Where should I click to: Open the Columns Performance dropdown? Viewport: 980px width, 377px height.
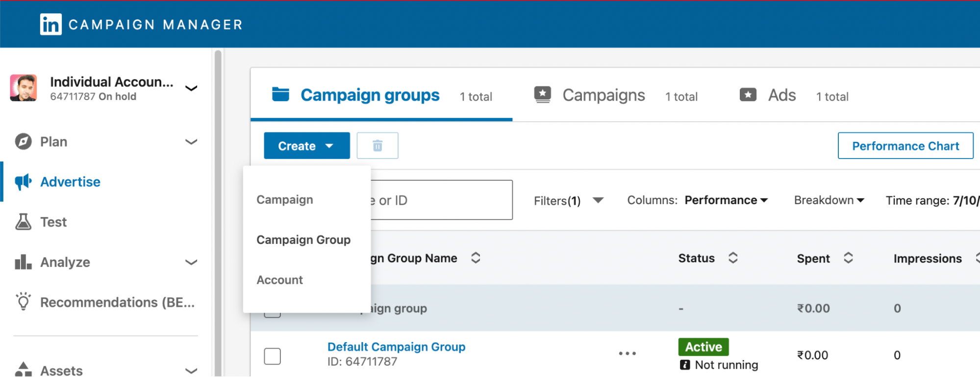click(x=726, y=200)
